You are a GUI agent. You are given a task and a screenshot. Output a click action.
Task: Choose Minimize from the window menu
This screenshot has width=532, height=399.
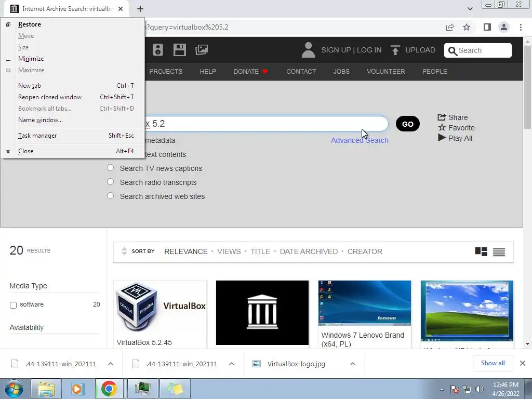[72, 59]
